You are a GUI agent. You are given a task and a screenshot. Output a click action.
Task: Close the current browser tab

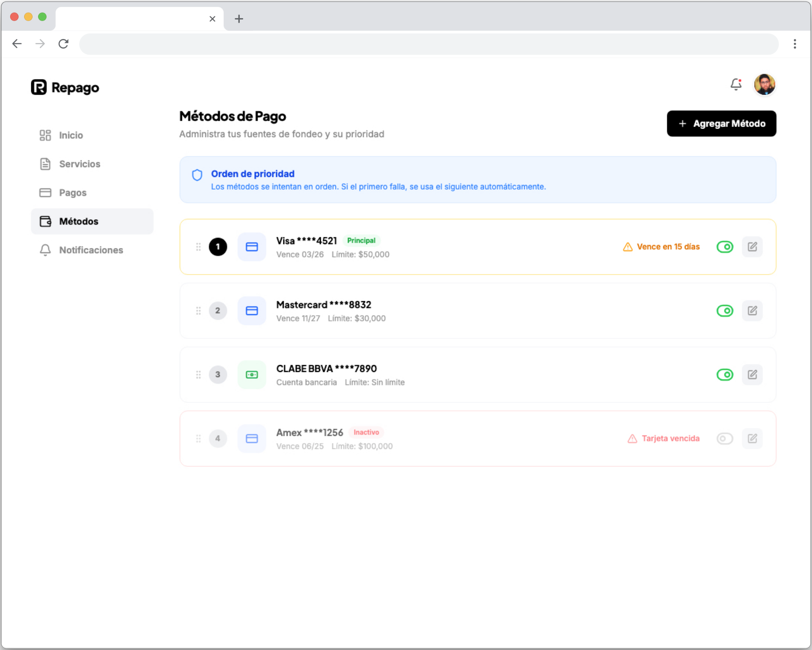[x=212, y=19]
